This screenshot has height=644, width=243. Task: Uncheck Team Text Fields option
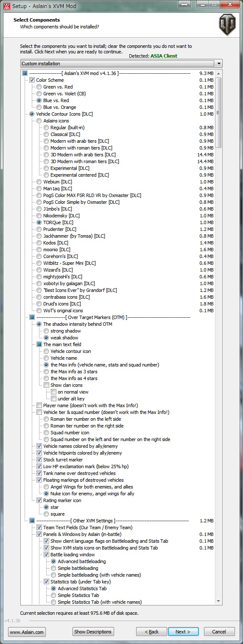tap(39, 527)
